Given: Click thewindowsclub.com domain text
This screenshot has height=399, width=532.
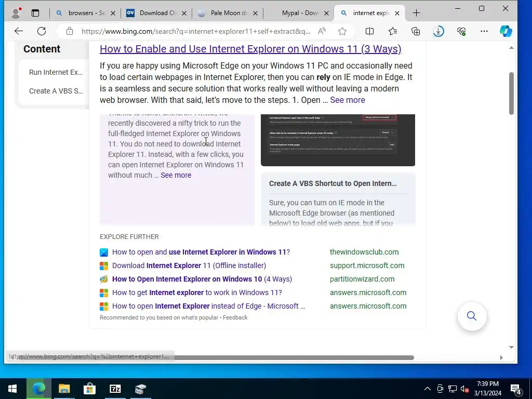Looking at the screenshot, I should pyautogui.click(x=364, y=252).
